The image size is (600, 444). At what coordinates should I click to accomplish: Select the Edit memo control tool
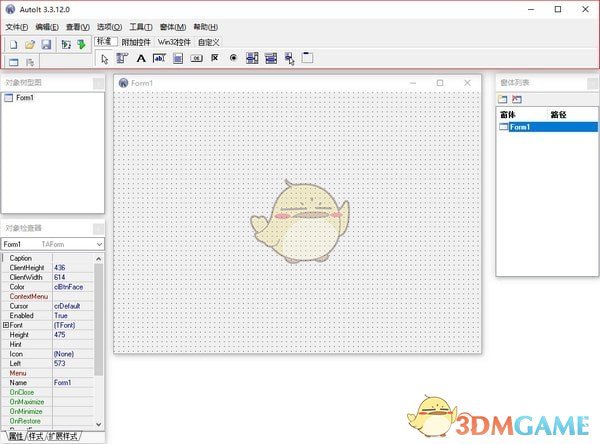[x=178, y=58]
